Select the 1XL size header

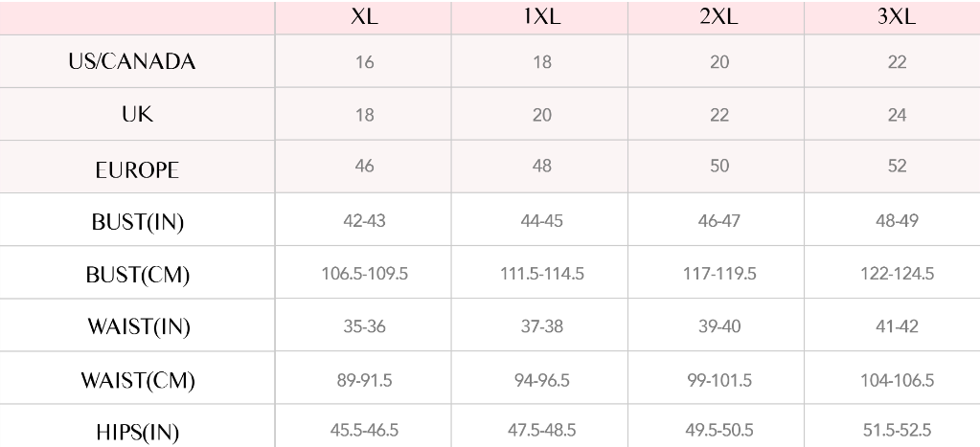(542, 17)
